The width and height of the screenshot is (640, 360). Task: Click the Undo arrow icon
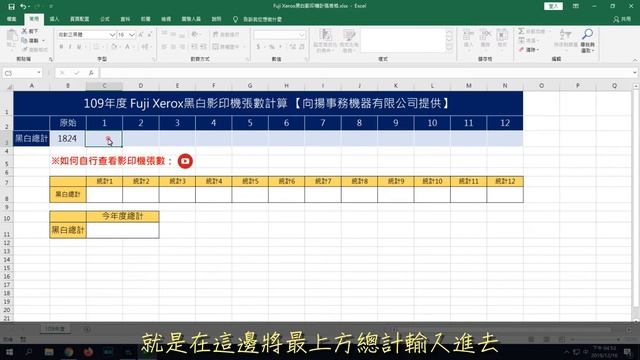click(x=23, y=7)
